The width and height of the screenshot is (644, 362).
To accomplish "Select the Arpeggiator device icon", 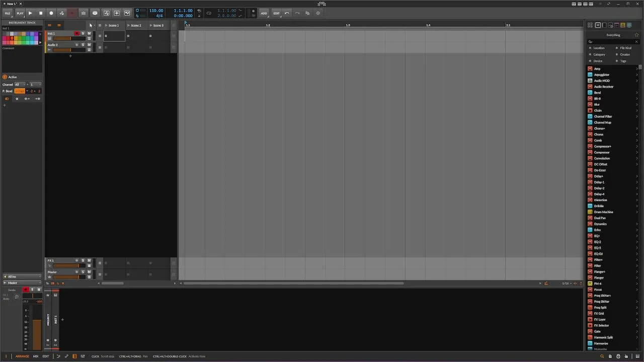I will (x=590, y=74).
